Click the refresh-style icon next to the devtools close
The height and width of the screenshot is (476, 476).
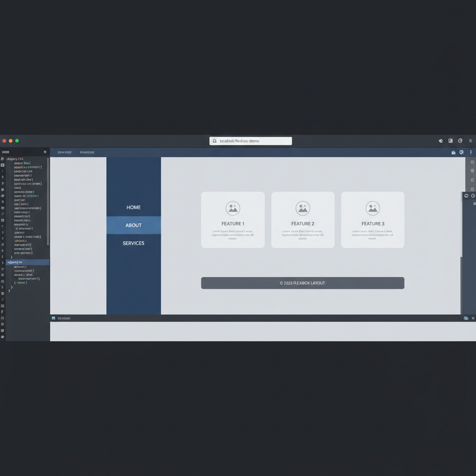coord(466,196)
